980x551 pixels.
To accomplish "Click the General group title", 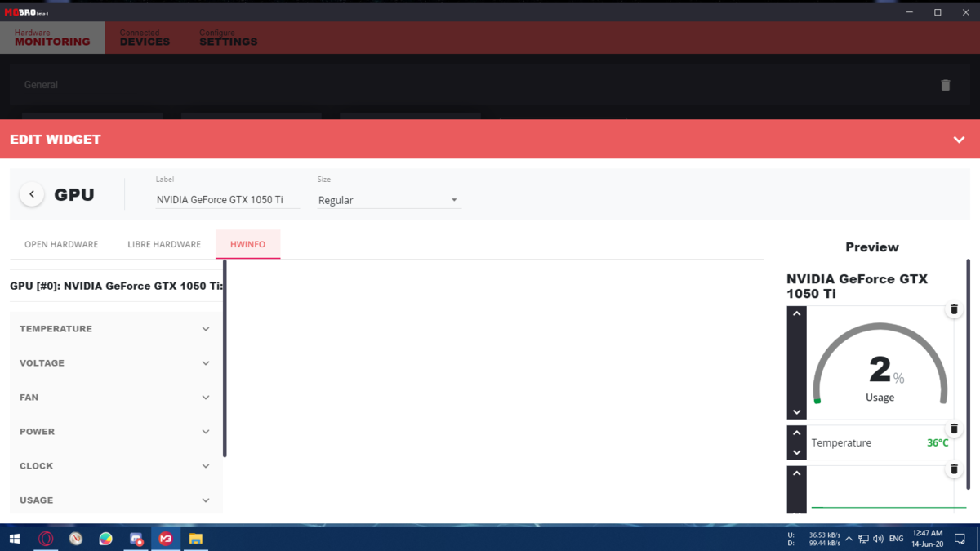I will (x=41, y=85).
